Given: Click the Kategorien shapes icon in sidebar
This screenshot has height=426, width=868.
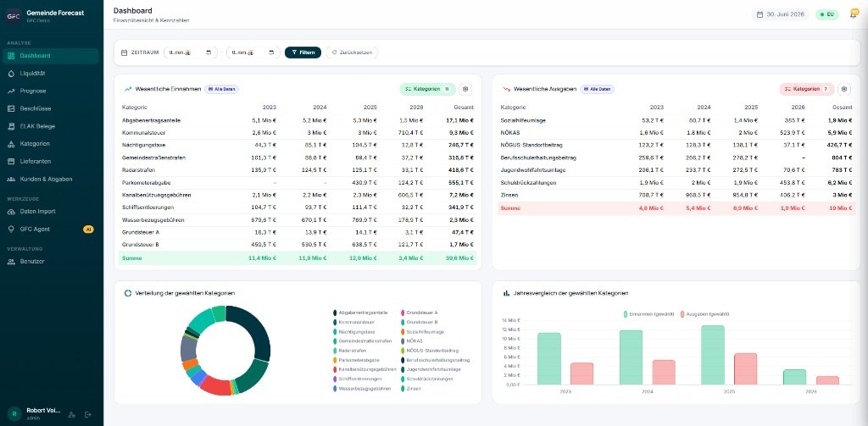Looking at the screenshot, I should (x=11, y=144).
